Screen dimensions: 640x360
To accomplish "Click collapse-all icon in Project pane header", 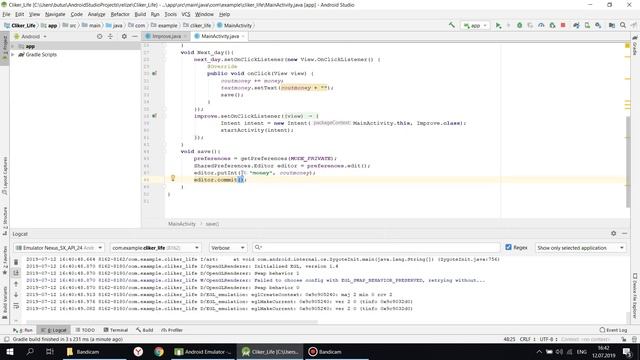I will pyautogui.click(x=110, y=36).
